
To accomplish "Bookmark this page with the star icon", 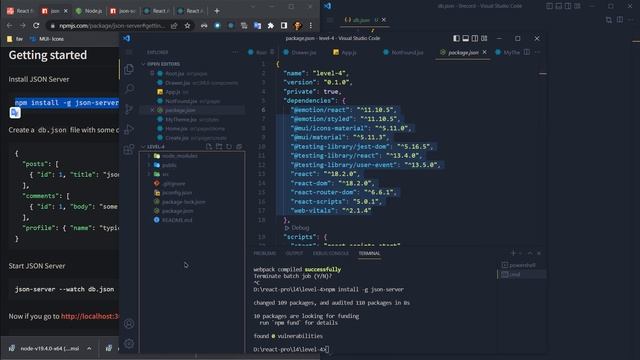I will click(187, 26).
